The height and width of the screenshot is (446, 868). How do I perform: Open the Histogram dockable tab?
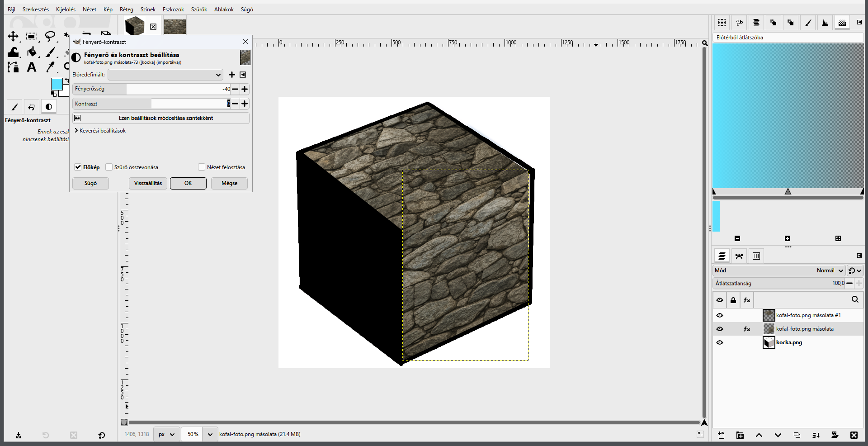click(825, 23)
